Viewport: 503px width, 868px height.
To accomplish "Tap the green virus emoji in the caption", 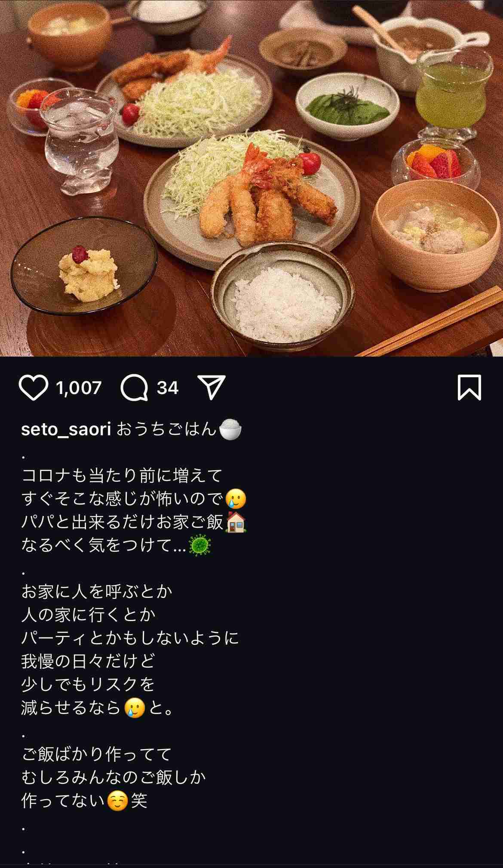I will [200, 546].
